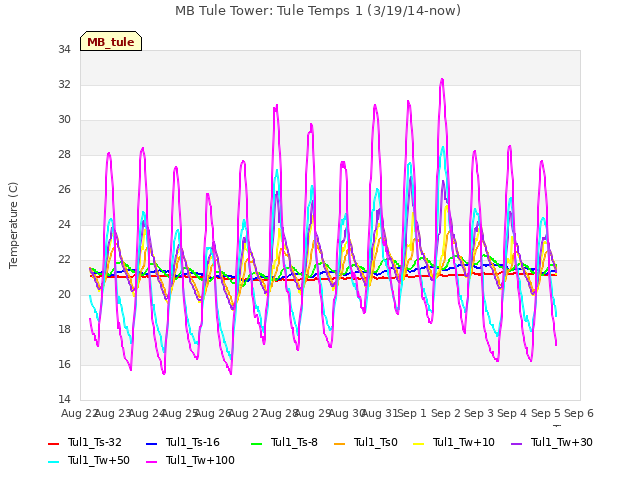Click the Sep 1 x-axis label
The width and height of the screenshot is (640, 480).
tap(412, 413)
